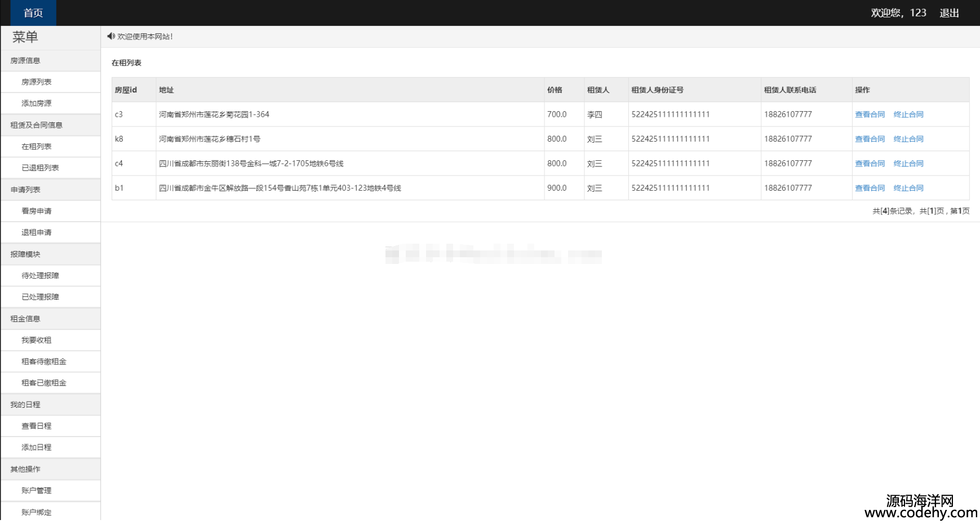Open 添加日程 menu item
The image size is (980, 524).
[51, 447]
